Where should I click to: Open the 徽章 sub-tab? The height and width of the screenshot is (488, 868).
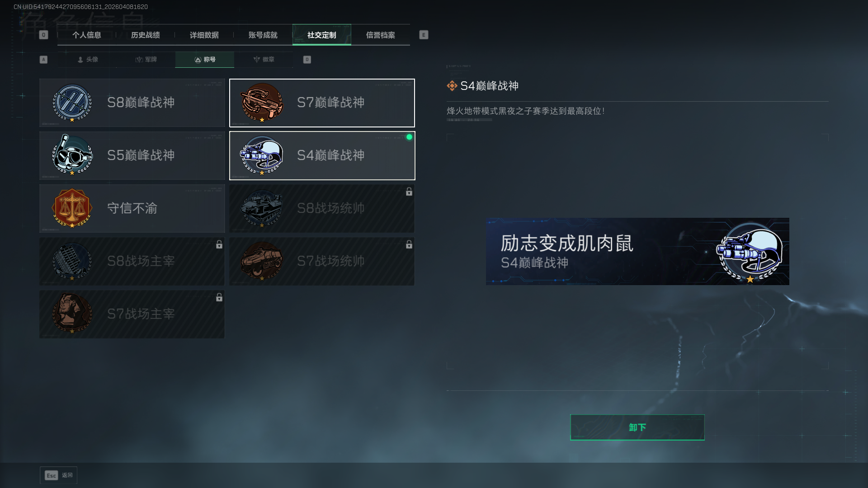click(264, 60)
